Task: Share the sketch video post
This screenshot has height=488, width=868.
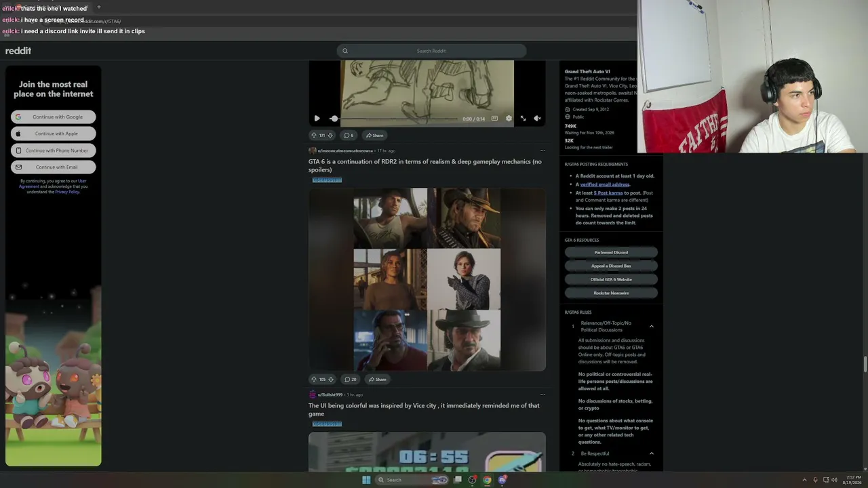Action: 374,135
